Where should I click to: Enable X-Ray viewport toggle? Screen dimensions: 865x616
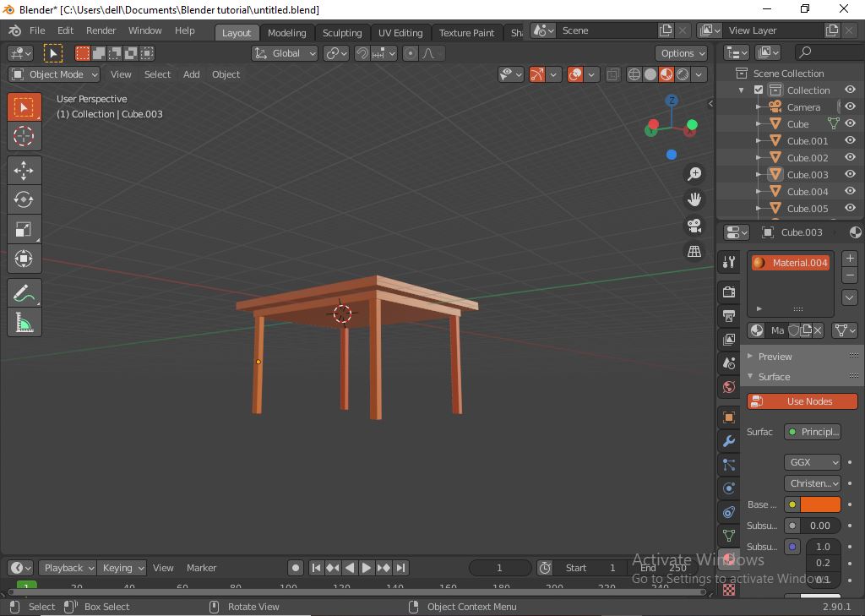pyautogui.click(x=612, y=74)
